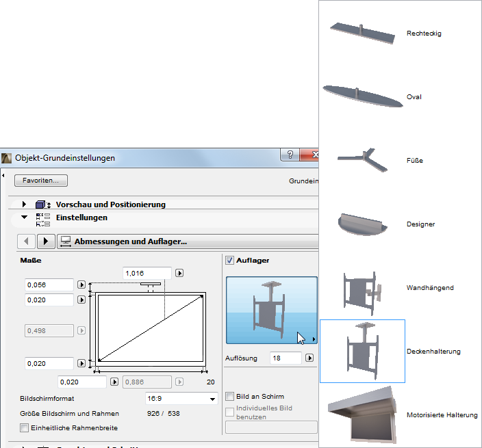482x448 pixels.
Task: Click the greyed 0,886 width field
Action: [147, 382]
